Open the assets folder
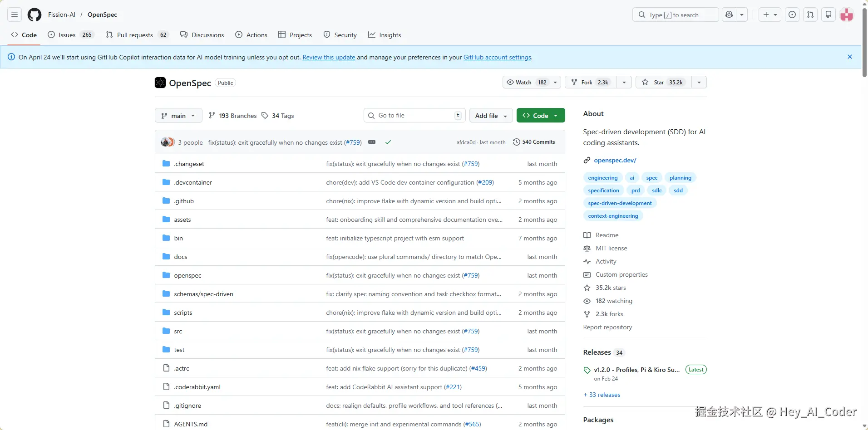Screen dimensions: 868x430 [182, 220]
